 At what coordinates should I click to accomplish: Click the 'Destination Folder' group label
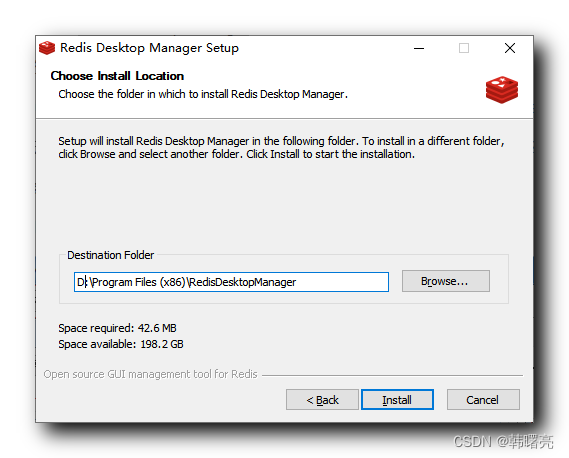(x=111, y=255)
